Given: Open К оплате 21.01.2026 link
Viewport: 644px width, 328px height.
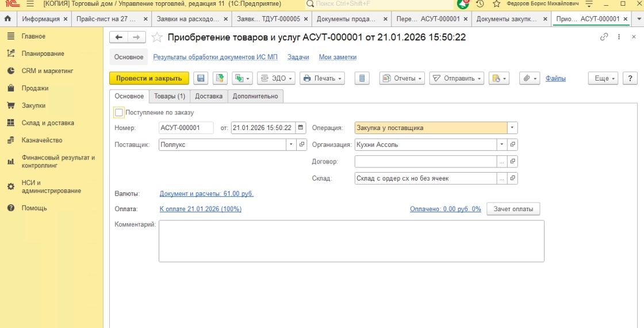Looking at the screenshot, I should pos(201,209).
